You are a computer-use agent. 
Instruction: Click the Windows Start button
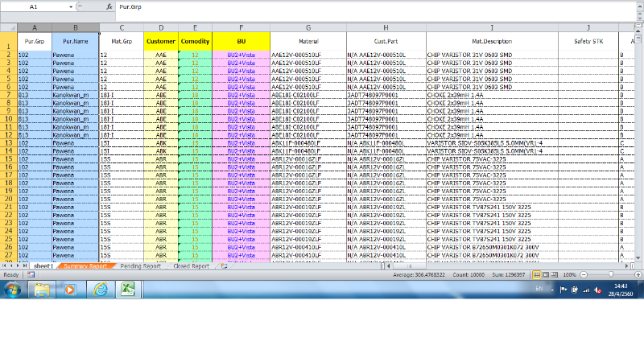point(14,290)
